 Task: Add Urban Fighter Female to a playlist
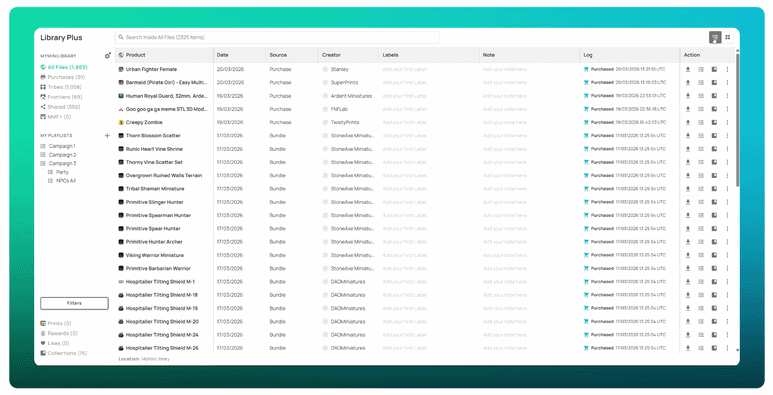(x=701, y=70)
